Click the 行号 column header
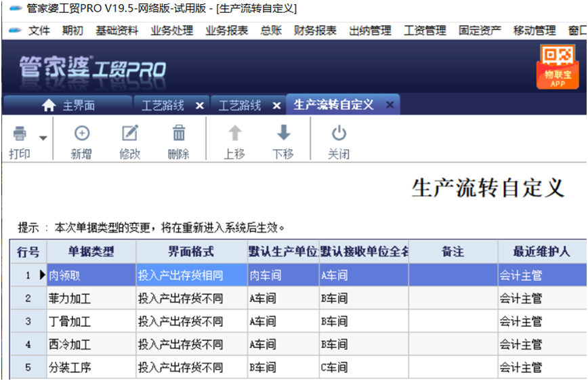The image size is (588, 381). 28,252
